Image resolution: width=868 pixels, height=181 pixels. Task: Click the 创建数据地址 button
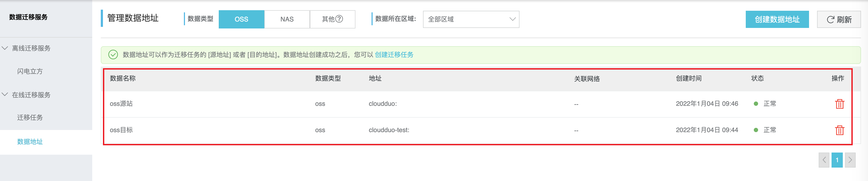[777, 20]
